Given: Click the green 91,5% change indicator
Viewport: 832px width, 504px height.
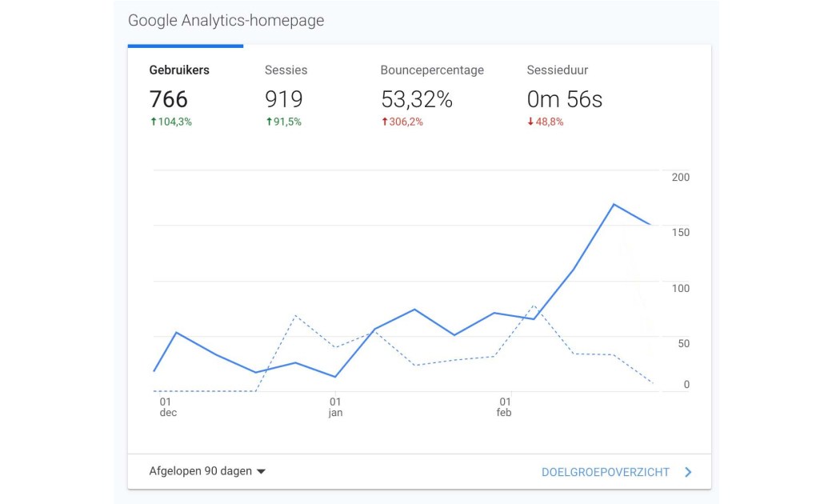Looking at the screenshot, I should point(284,122).
